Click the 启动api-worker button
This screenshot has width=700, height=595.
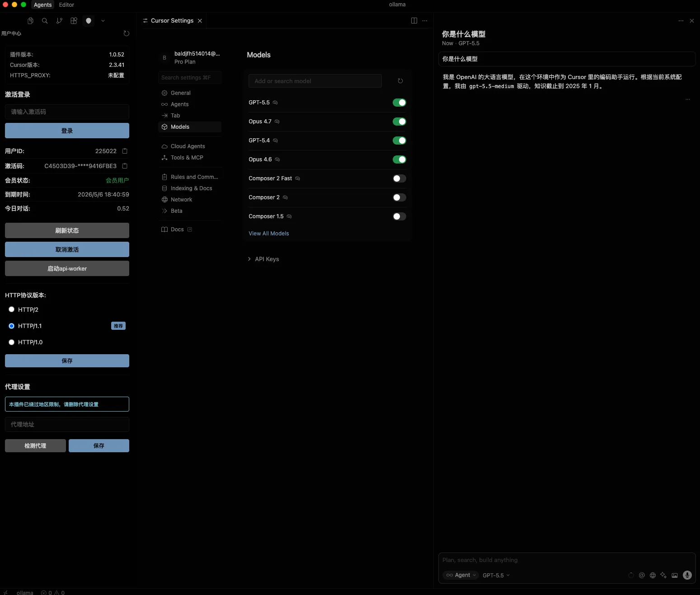(67, 268)
